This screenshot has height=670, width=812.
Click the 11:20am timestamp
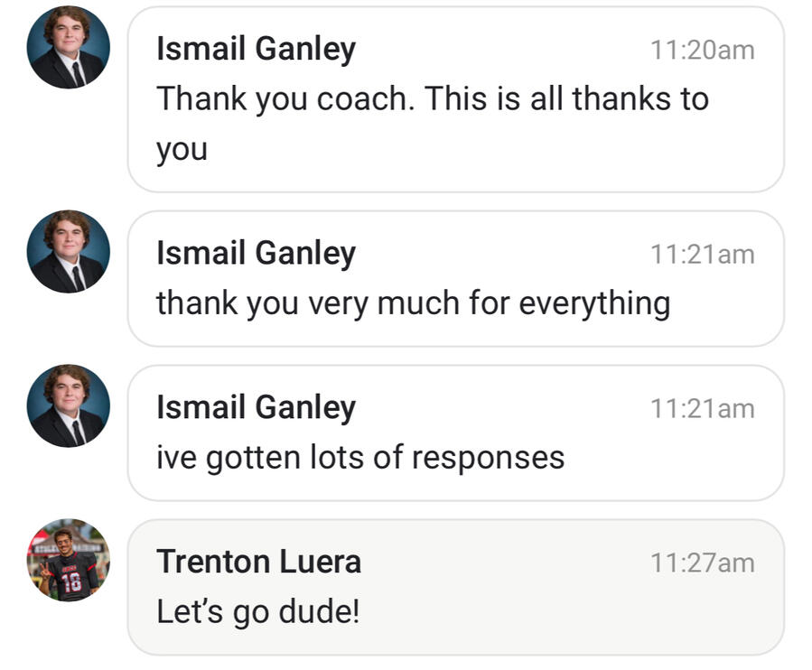702,50
